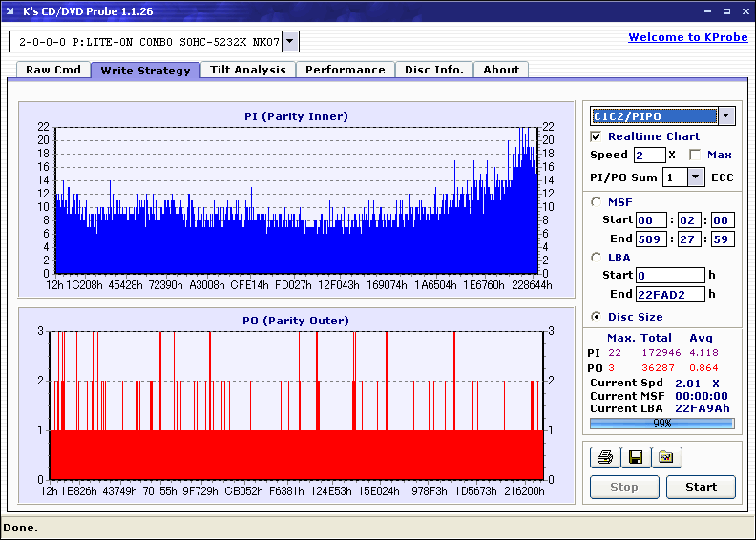The width and height of the screenshot is (756, 540).
Task: Choose the Disc Size radio option
Action: 597,317
